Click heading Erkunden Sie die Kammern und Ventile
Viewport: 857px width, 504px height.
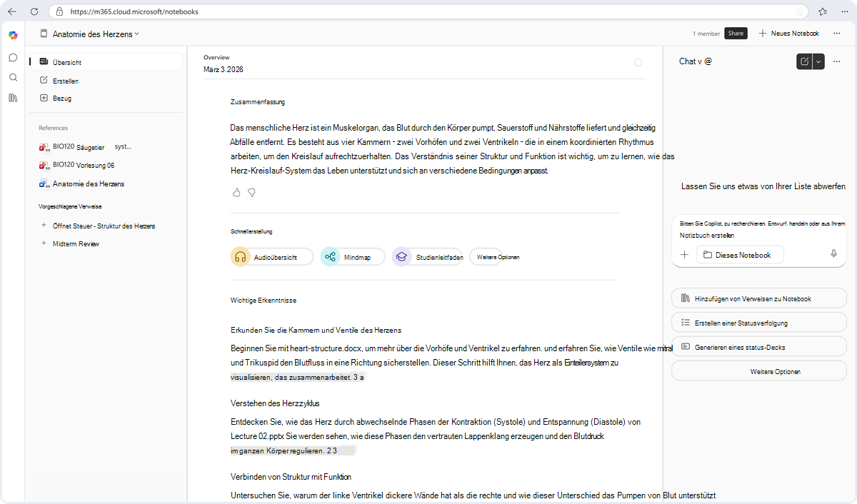pos(316,330)
